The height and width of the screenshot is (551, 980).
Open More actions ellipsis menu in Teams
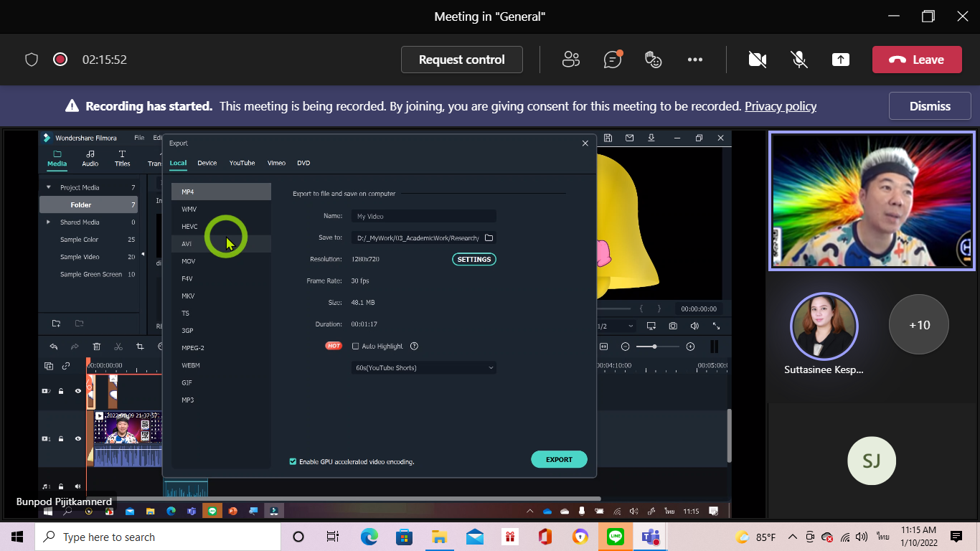pyautogui.click(x=695, y=60)
